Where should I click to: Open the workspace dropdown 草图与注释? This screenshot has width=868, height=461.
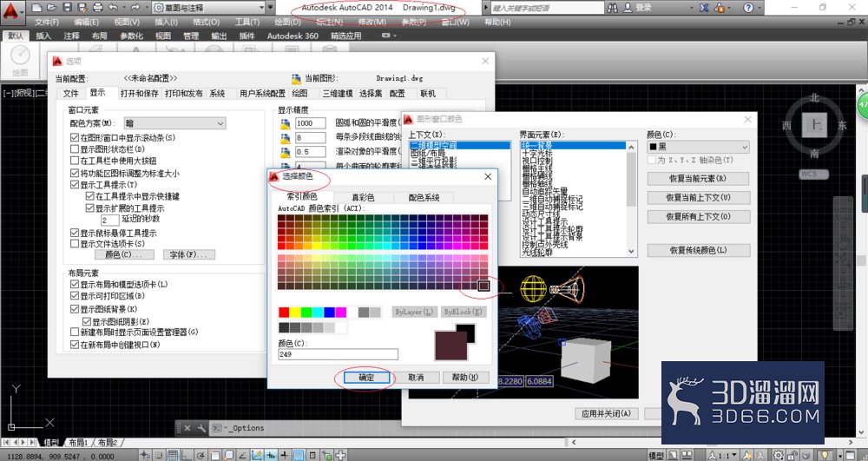(208, 8)
